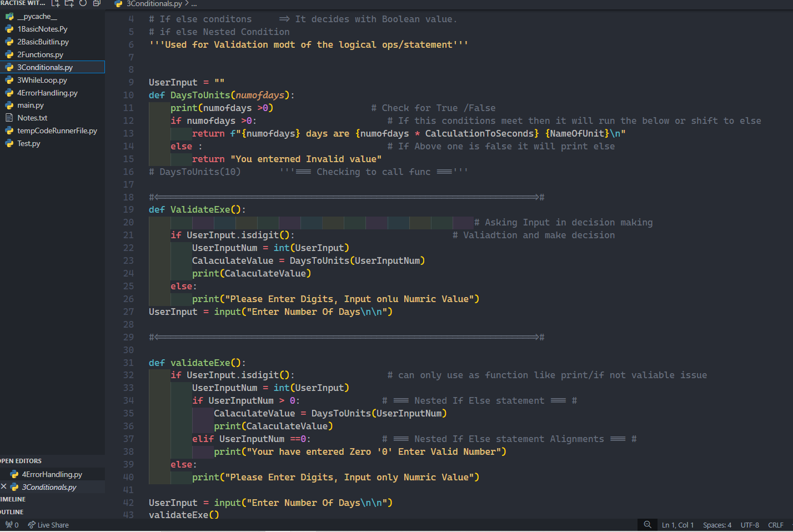Open Notes.txt file
Viewport: 793px width, 532px height.
coord(32,118)
